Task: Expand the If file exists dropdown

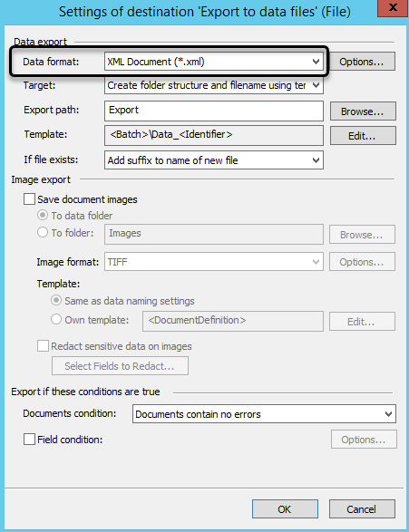Action: (x=214, y=160)
